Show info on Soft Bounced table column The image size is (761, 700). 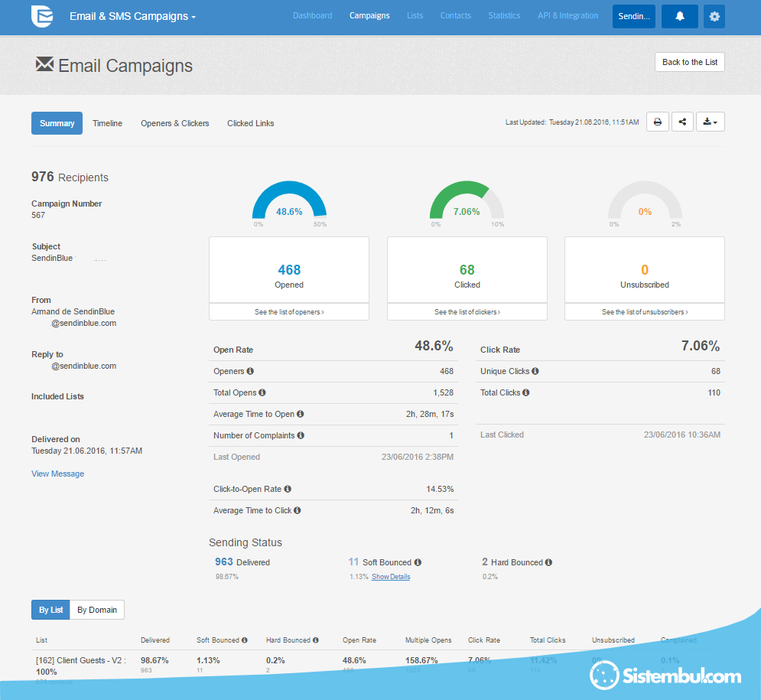pos(244,640)
